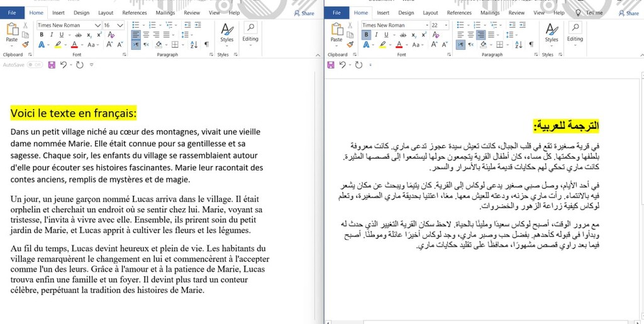The image size is (644, 324).
Task: Apply italic in the right window
Action: pyautogui.click(x=376, y=35)
